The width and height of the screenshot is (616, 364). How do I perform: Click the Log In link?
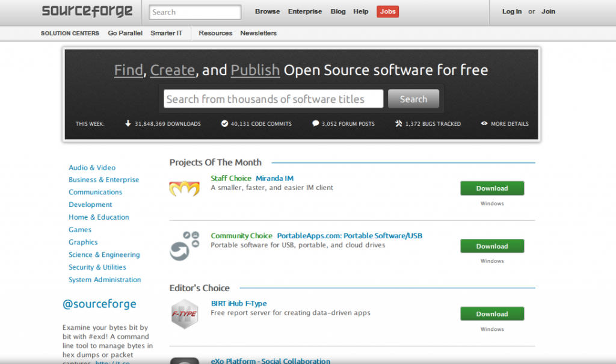511,11
